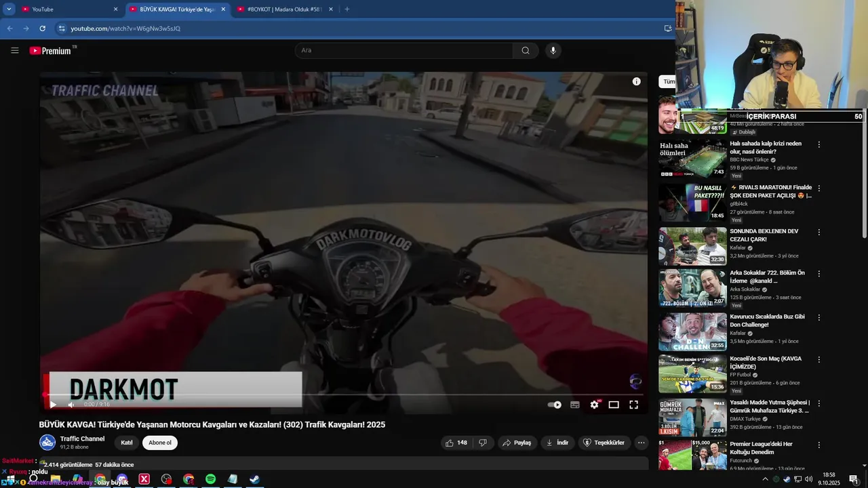Screen dimensions: 868x488
Task: Open the YouTube hamburger guide menu
Action: (x=14, y=50)
